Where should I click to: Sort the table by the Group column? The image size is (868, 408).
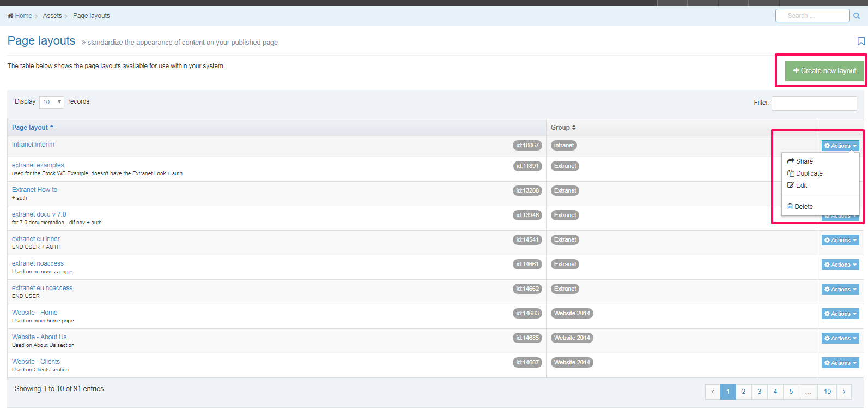click(563, 128)
